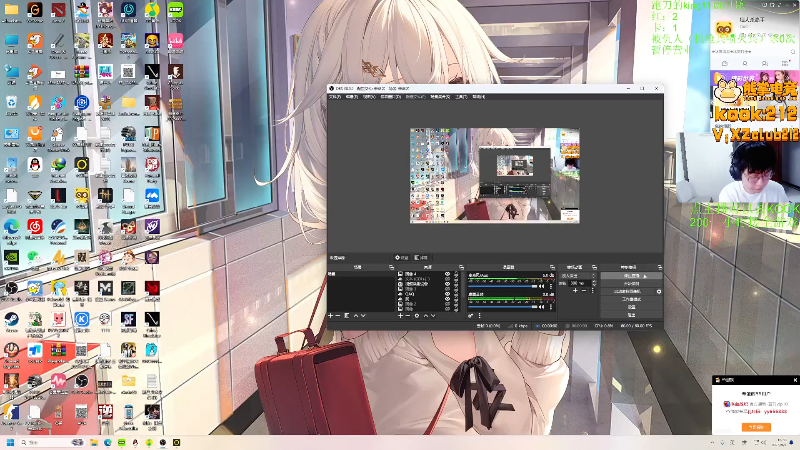Open the Steam shortcut on the desktop
800x450 pixels.
(x=11, y=319)
